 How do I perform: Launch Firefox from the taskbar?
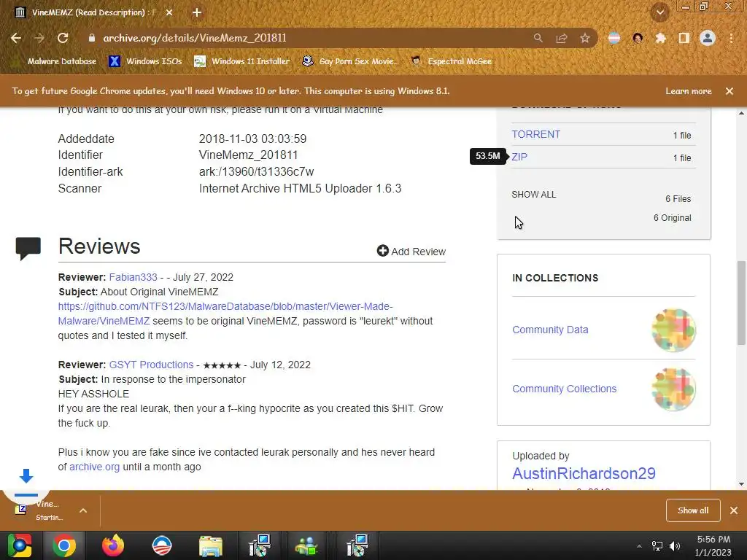pyautogui.click(x=113, y=545)
